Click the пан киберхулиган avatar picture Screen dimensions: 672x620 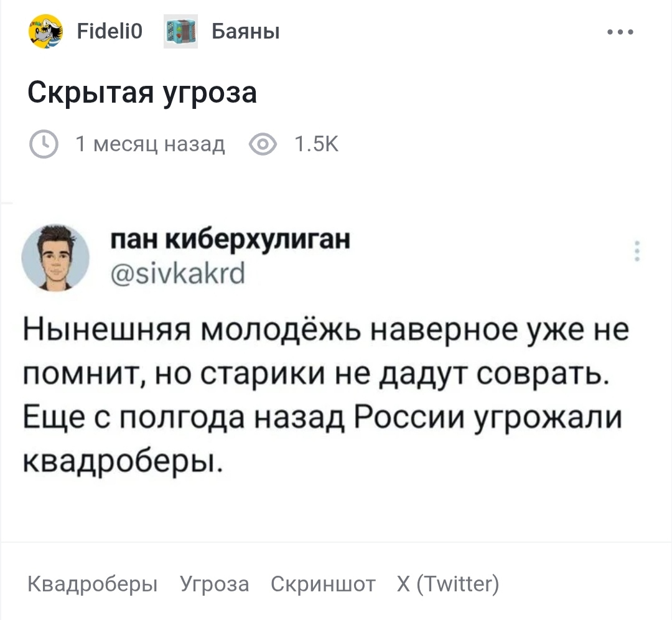pos(55,256)
